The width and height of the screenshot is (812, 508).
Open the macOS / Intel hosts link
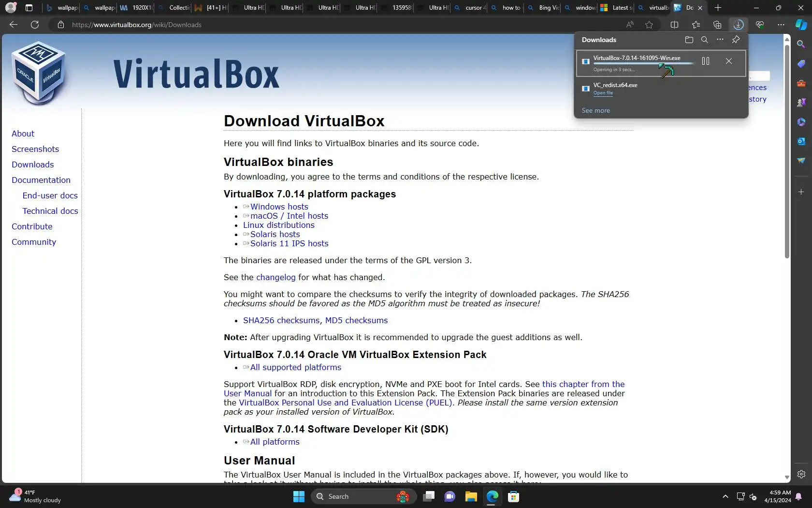[x=289, y=216]
